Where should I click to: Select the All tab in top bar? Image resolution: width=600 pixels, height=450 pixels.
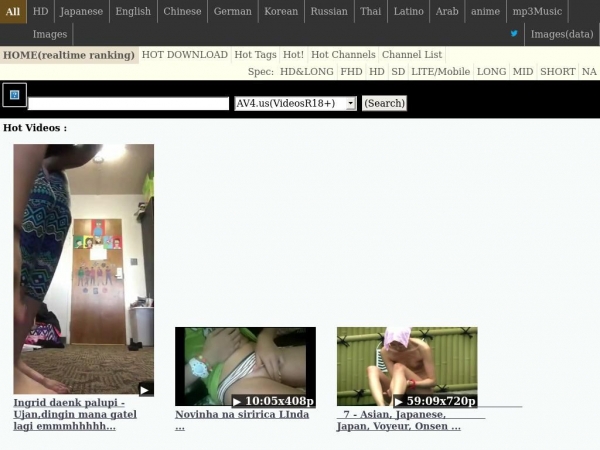coord(13,11)
